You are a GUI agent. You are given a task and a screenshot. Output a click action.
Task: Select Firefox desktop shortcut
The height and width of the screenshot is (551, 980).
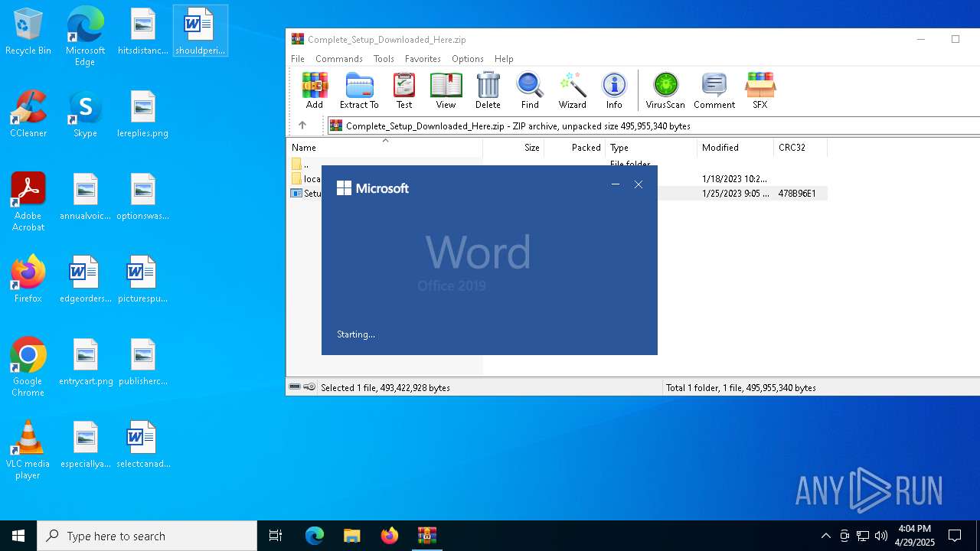28,279
